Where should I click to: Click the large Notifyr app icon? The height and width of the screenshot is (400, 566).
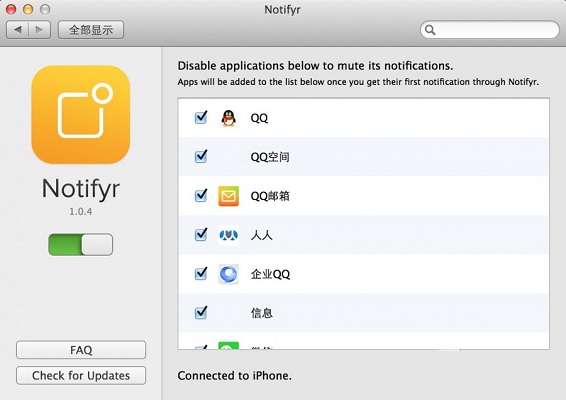pos(81,114)
